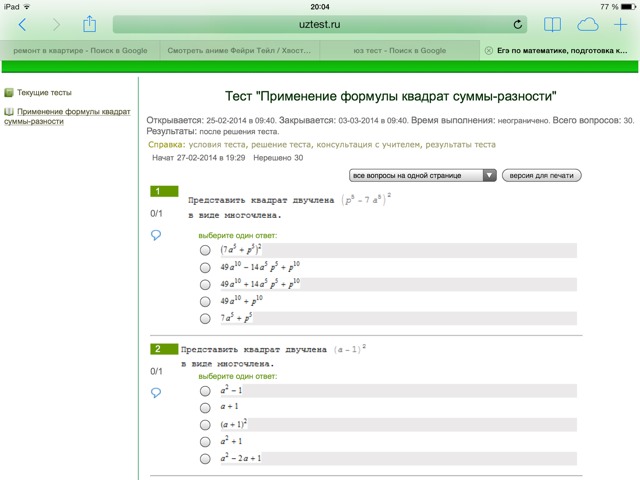Select answer (7a⁵ + p⁵)² in question 1
The width and height of the screenshot is (640, 480).
click(x=205, y=250)
